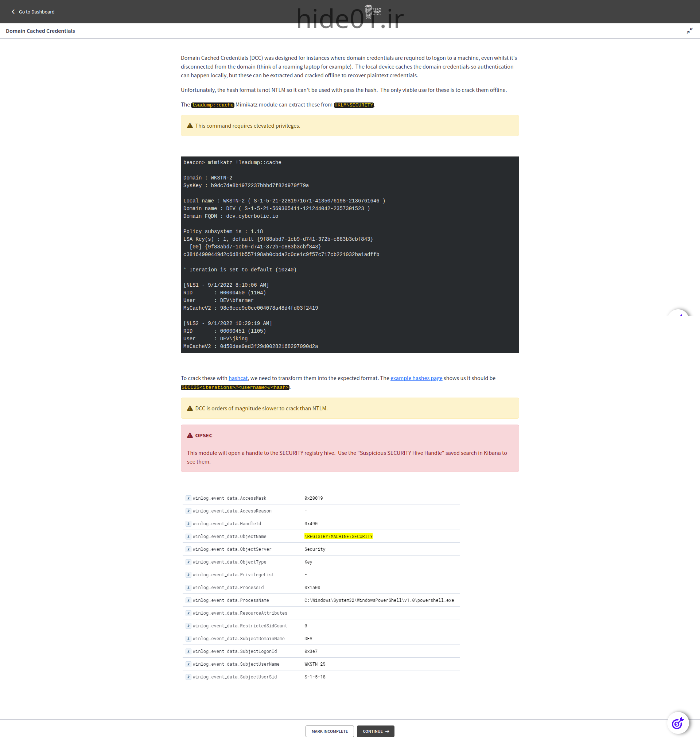Click the powershell.exe ProcessName value
Image resolution: width=700 pixels, height=743 pixels.
coord(379,600)
